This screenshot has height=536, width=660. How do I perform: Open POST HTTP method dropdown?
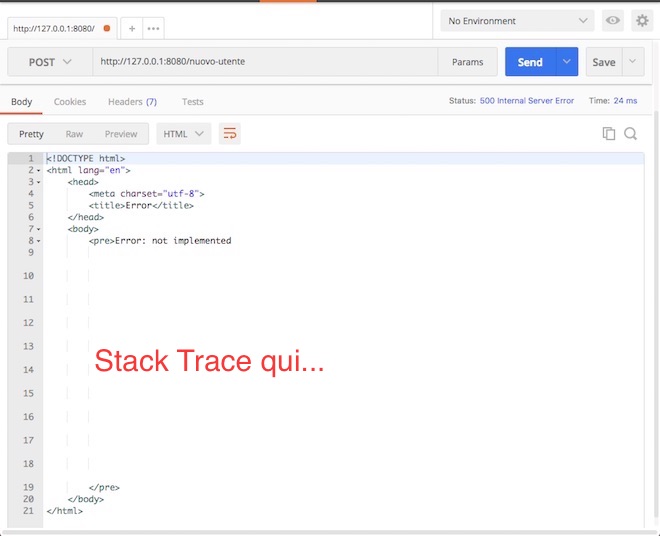click(x=50, y=62)
